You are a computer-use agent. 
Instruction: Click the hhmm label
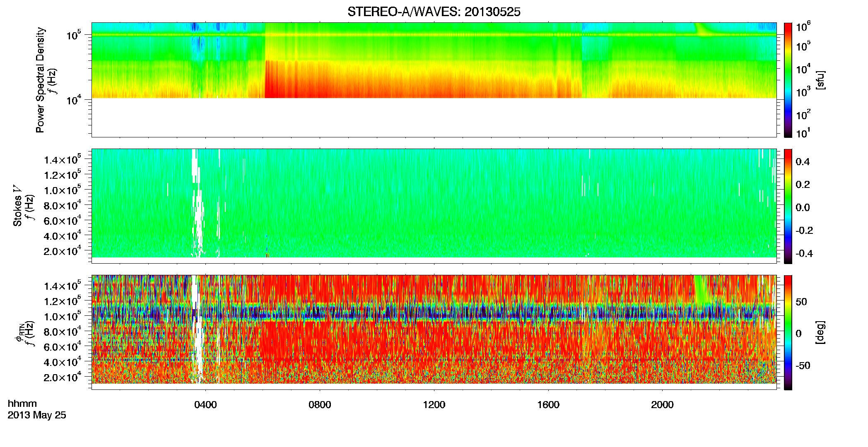coord(22,404)
